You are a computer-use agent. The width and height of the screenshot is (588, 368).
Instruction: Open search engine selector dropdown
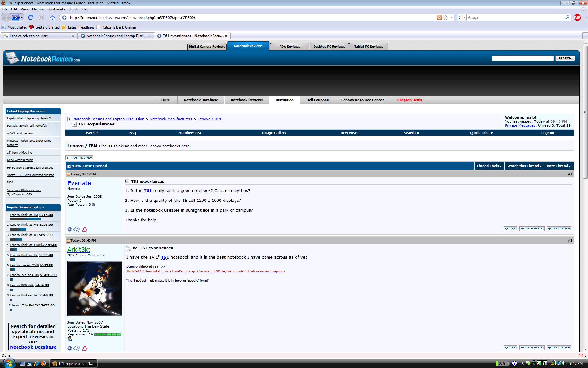tap(462, 17)
